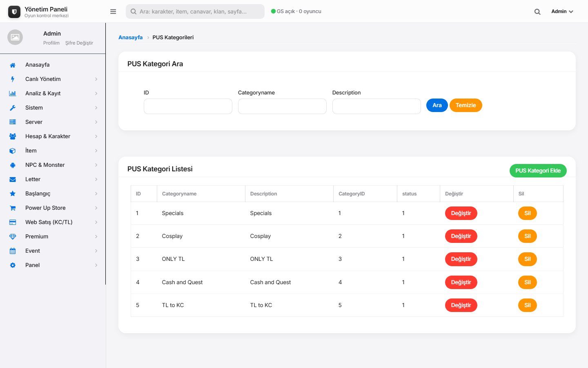Image resolution: width=588 pixels, height=368 pixels.
Task: Toggle the hamburger menu icon
Action: coord(113,11)
